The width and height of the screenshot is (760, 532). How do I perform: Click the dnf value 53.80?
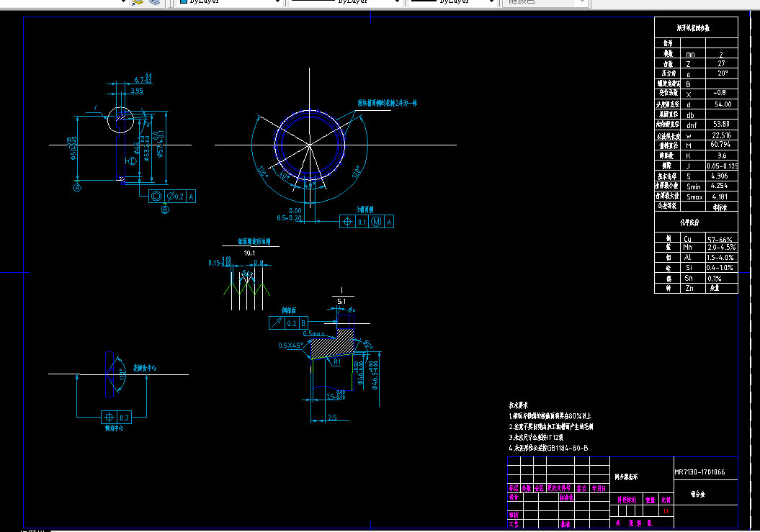(721, 124)
